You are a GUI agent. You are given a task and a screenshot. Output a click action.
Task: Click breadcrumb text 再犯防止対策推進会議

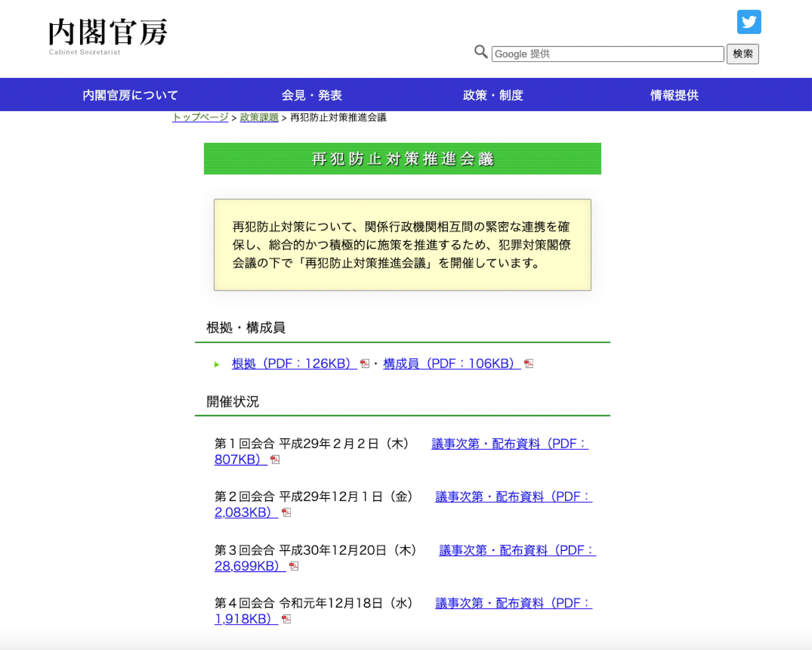tap(338, 118)
